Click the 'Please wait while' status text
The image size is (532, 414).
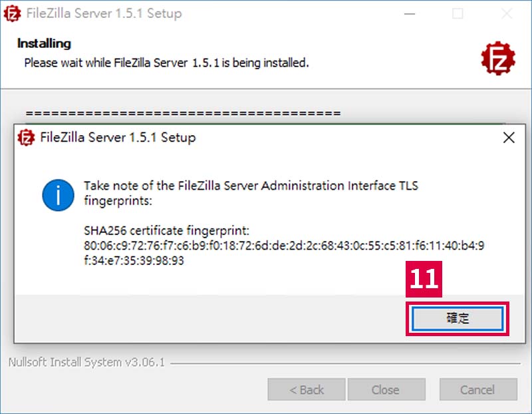(x=167, y=63)
